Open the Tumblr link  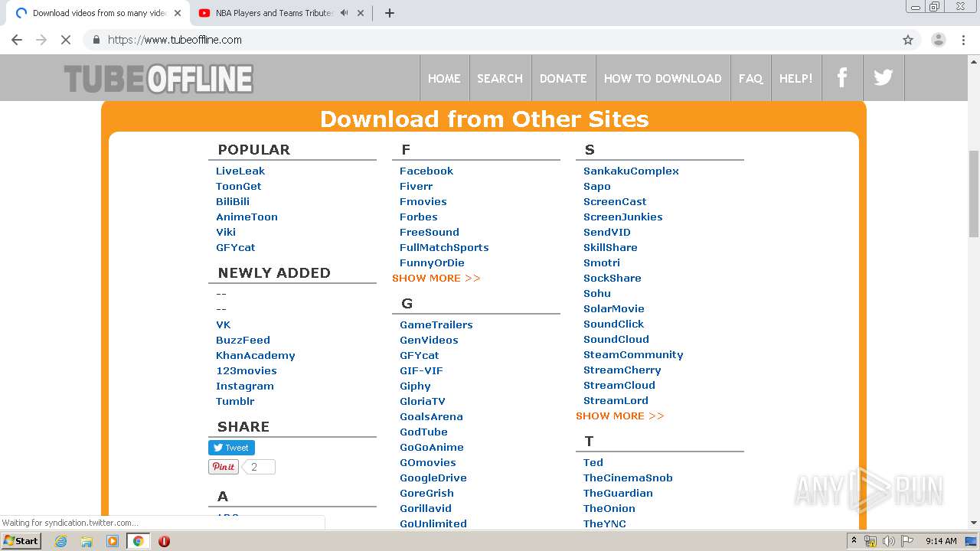(235, 401)
